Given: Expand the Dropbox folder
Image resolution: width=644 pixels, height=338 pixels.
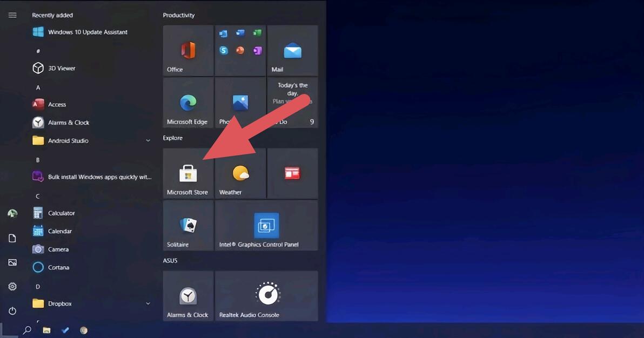Looking at the screenshot, I should (x=91, y=303).
